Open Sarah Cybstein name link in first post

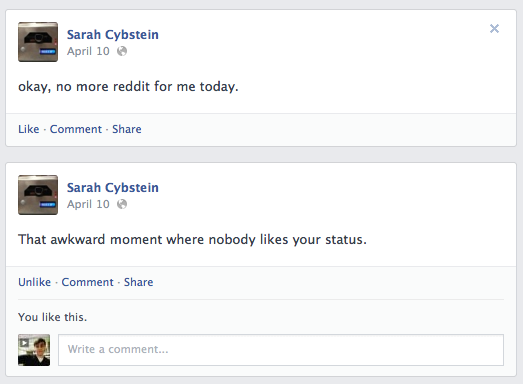(113, 35)
